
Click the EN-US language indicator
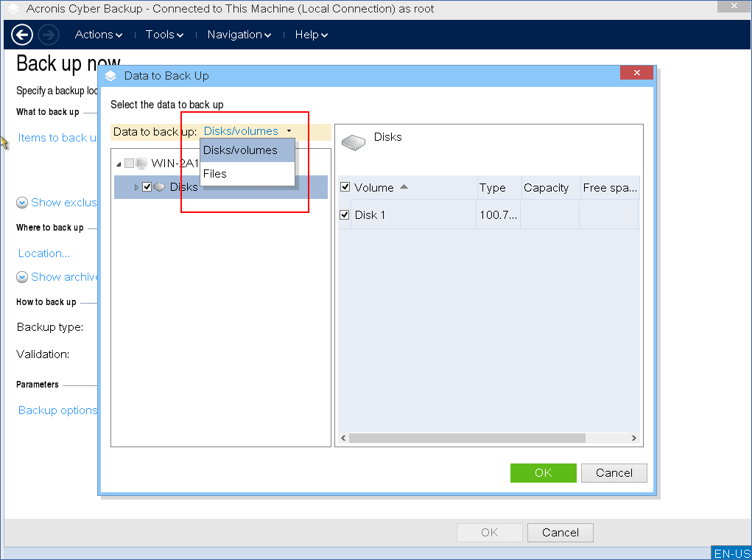[731, 553]
